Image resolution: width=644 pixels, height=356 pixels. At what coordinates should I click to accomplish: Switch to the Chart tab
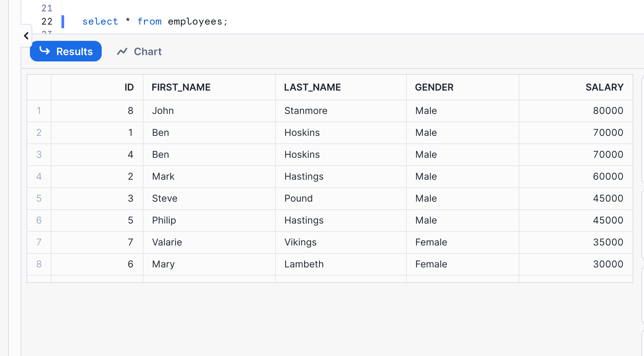(x=139, y=51)
